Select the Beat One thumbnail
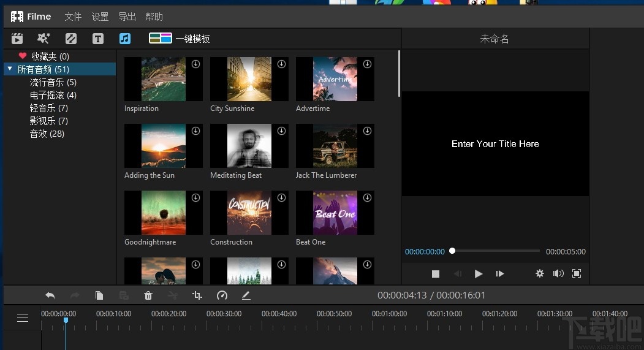This screenshot has height=350, width=644. 335,213
